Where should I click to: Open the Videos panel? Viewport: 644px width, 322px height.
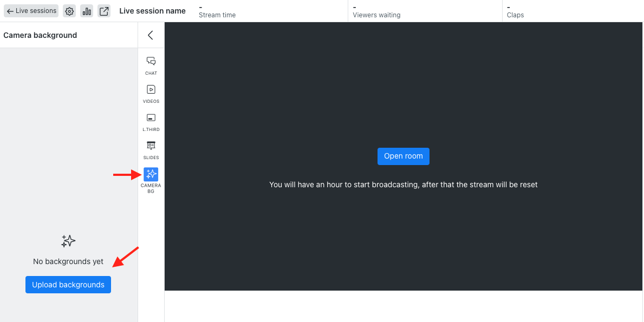pyautogui.click(x=151, y=94)
